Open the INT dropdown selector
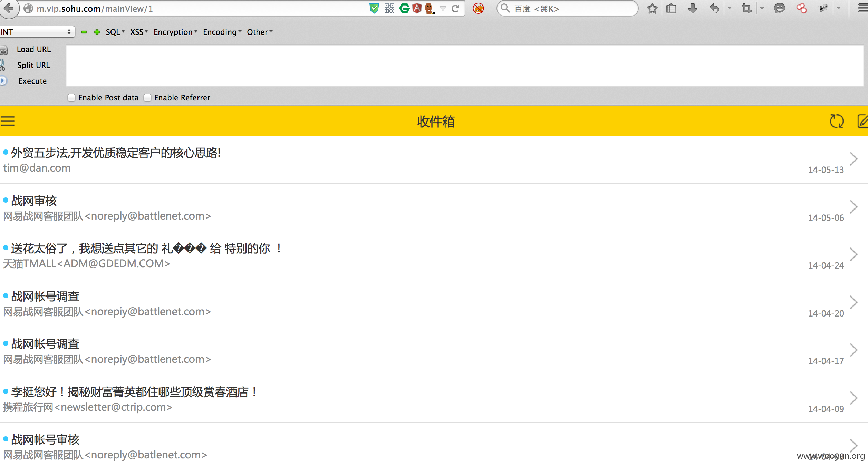 (x=37, y=32)
